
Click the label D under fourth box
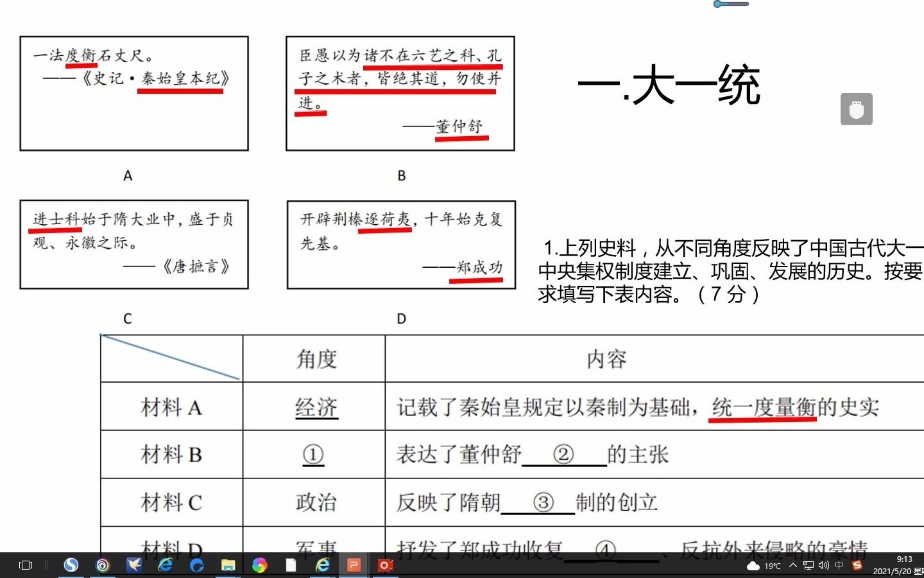pyautogui.click(x=402, y=319)
